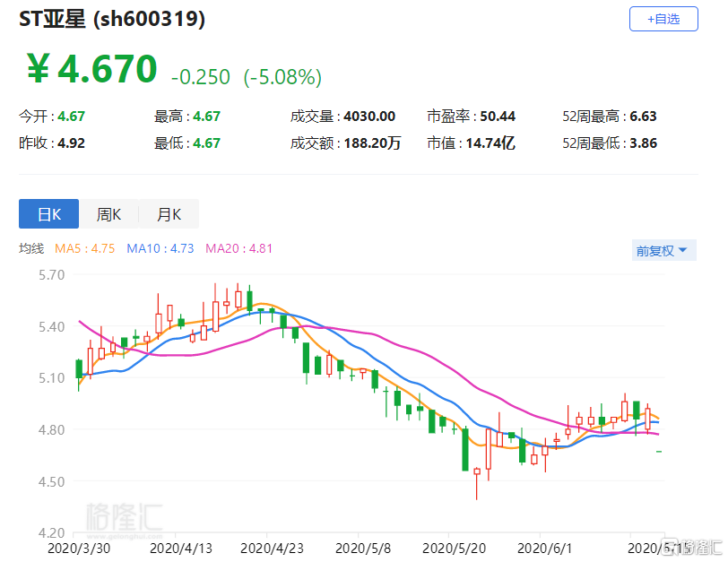This screenshot has width=728, height=562.
Task: Click the 4.20 y-axis price label
Action: 51,533
